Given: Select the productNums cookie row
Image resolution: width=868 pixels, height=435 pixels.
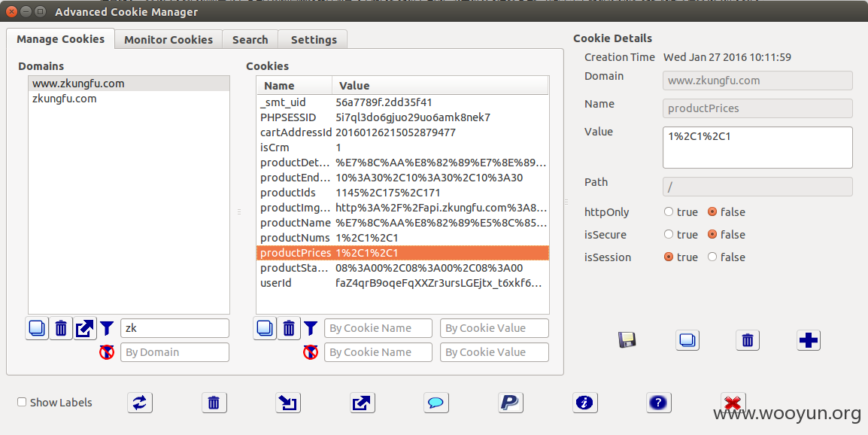Looking at the screenshot, I should click(402, 238).
